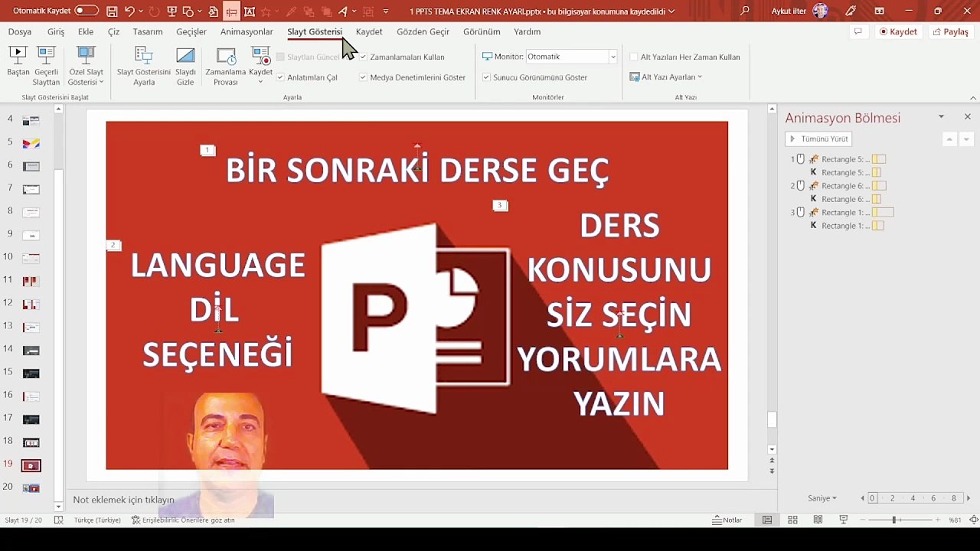Select Rectangle 6 entrance animation entry
This screenshot has height=551, width=980.
(x=839, y=186)
